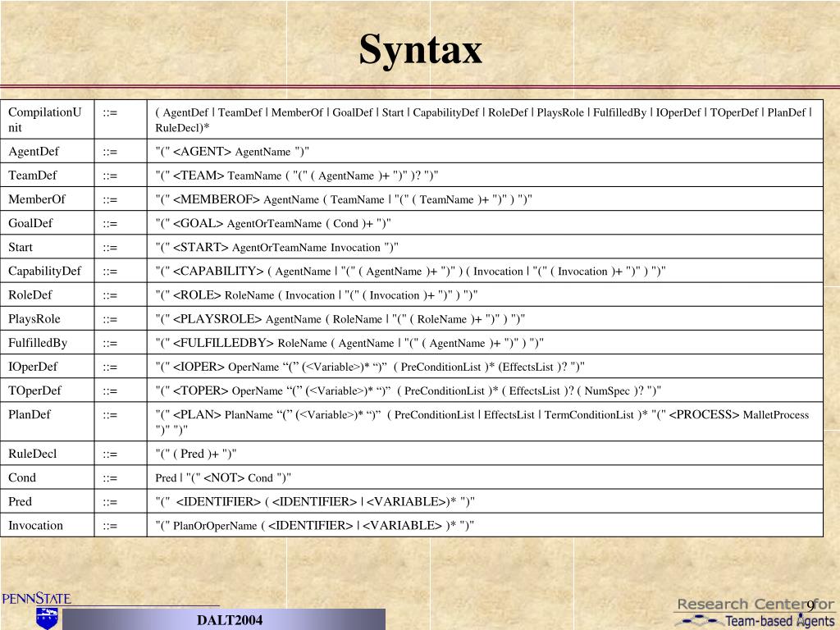Select the MemberOf rule name cell

(47, 199)
